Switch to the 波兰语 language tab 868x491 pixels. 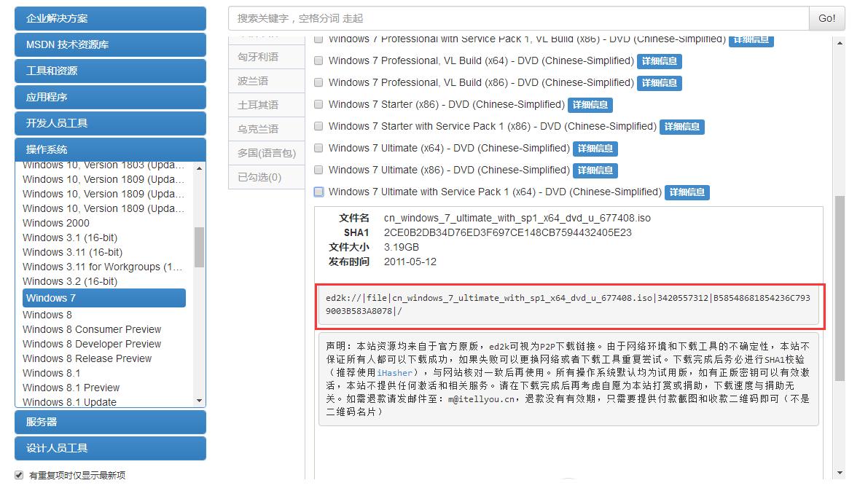267,81
